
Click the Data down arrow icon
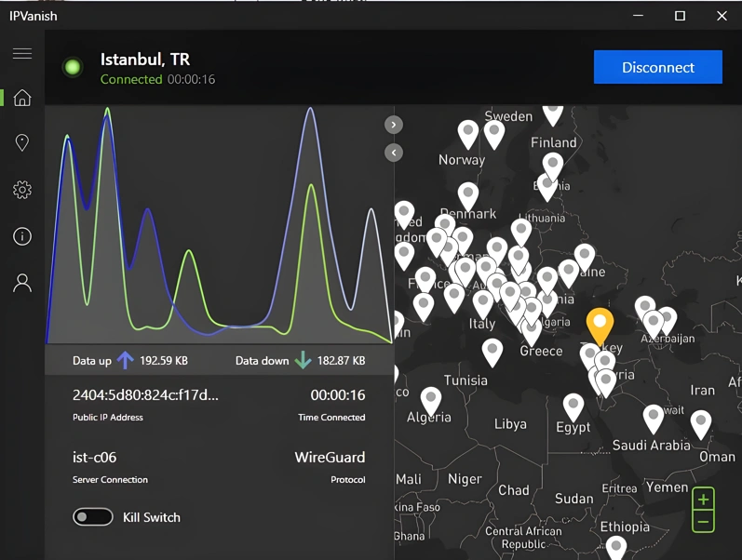point(303,360)
